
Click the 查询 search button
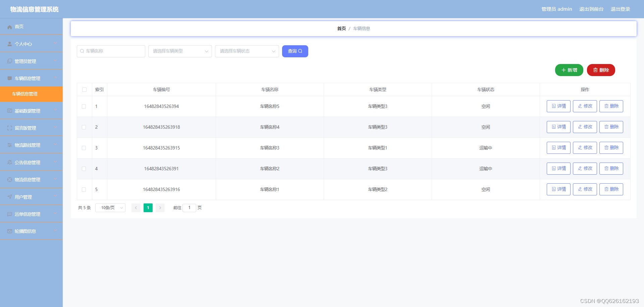tap(295, 51)
